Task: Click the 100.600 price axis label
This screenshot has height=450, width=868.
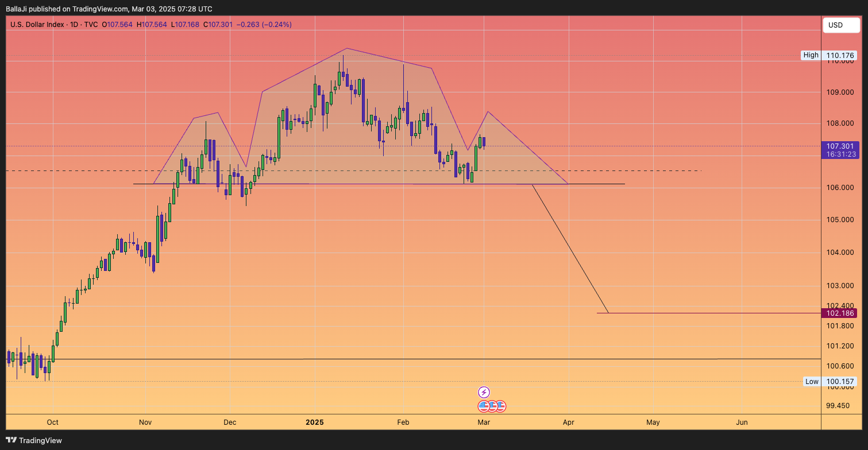Action: click(839, 366)
